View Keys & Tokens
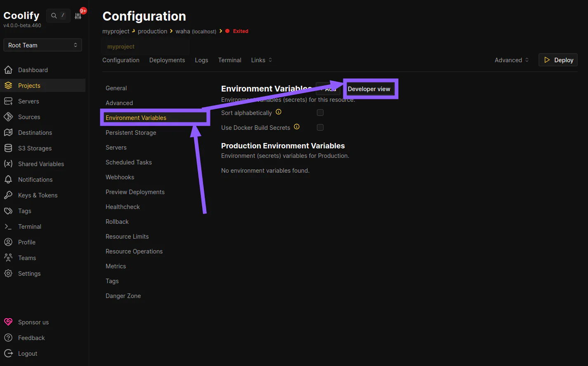This screenshot has width=588, height=366. (37, 195)
